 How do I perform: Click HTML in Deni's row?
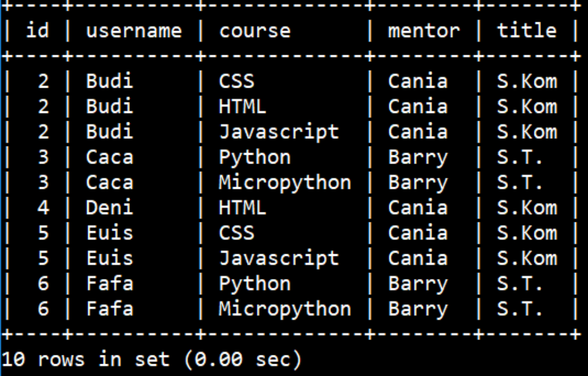[x=243, y=208]
